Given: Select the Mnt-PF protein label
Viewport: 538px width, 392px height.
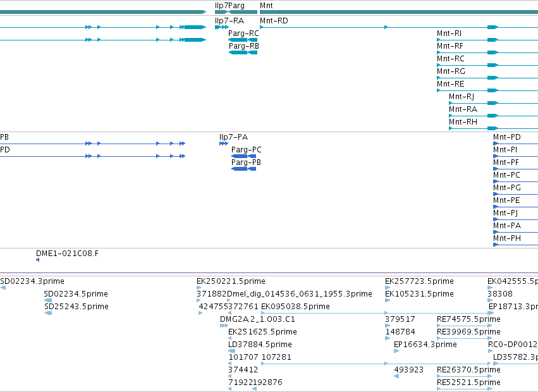Looking at the screenshot, I should [506, 162].
